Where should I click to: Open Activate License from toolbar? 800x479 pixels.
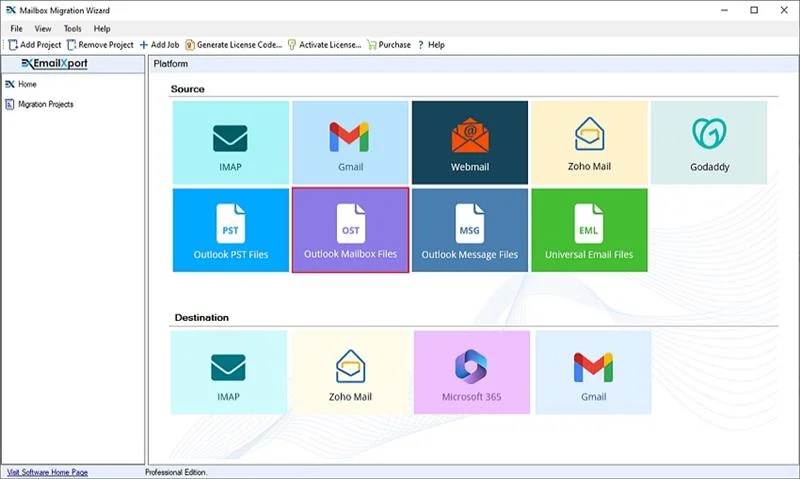point(324,45)
